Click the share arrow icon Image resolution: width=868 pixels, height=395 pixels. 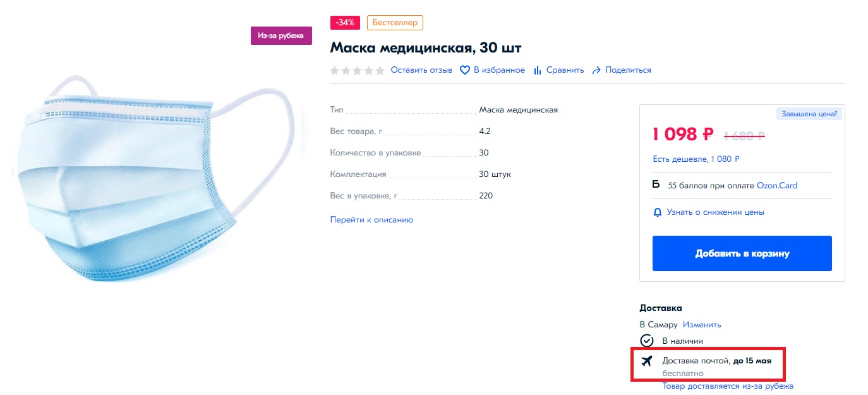(x=596, y=70)
